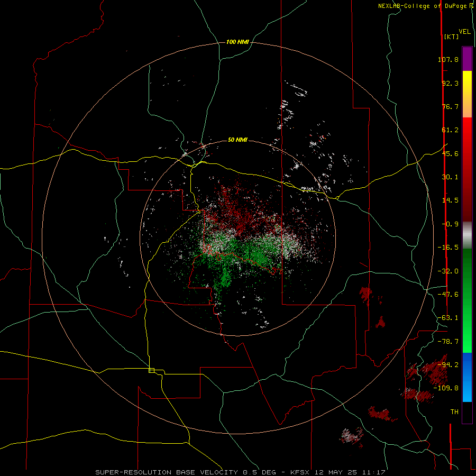Click the purple segment of velocity color bar
The width and height of the screenshot is (476, 476).
coord(467,59)
